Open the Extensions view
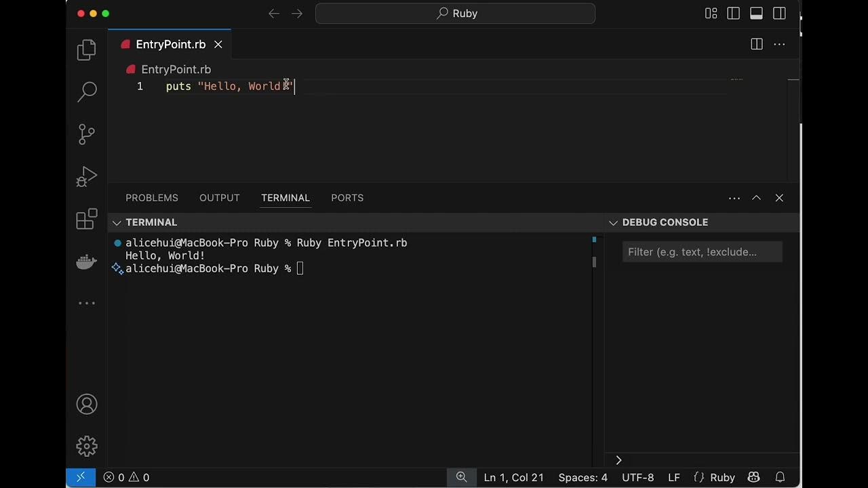 (x=87, y=219)
